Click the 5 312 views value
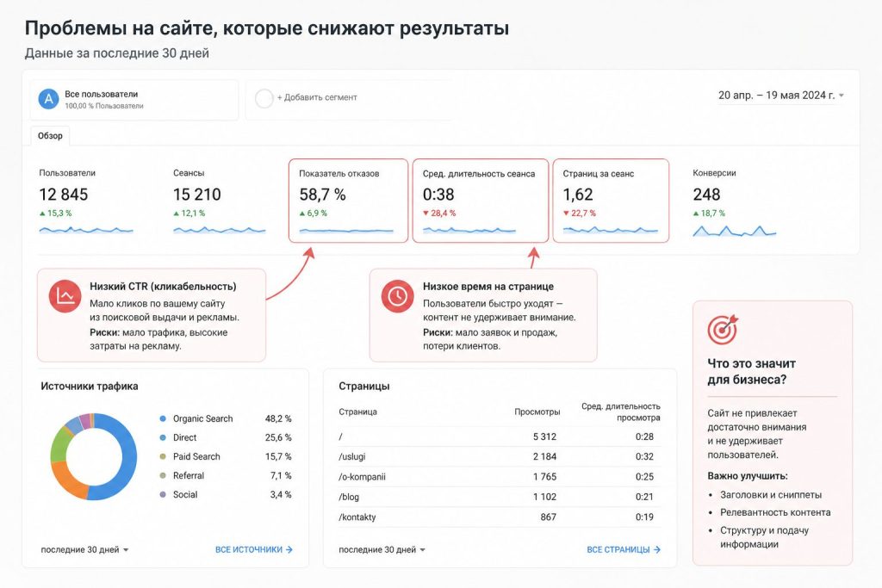Image resolution: width=882 pixels, height=588 pixels. [x=544, y=436]
